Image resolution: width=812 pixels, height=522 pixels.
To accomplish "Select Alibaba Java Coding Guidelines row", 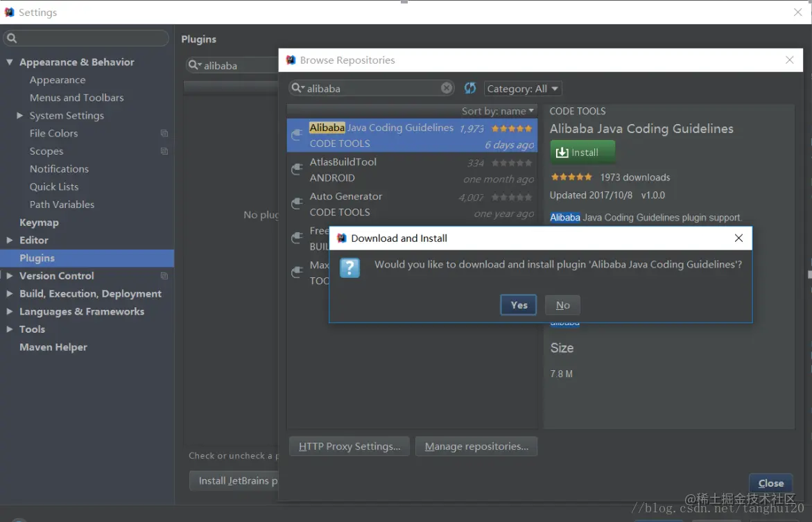I will click(412, 135).
